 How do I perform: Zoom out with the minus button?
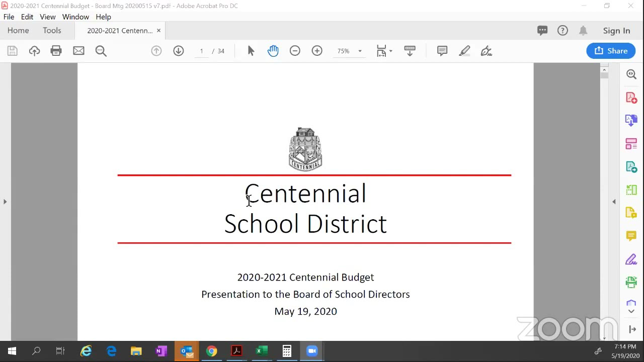(x=295, y=51)
